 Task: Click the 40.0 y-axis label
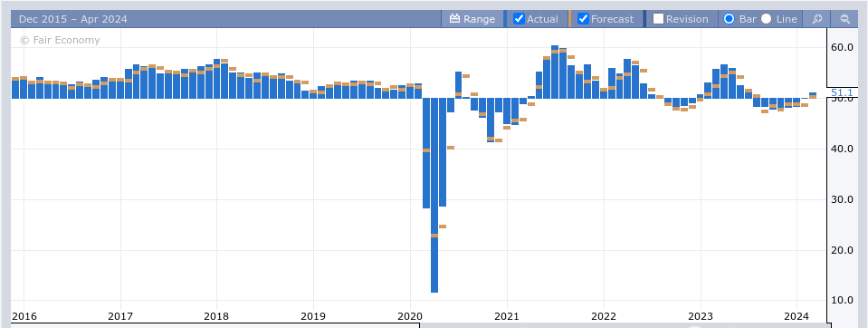point(842,149)
